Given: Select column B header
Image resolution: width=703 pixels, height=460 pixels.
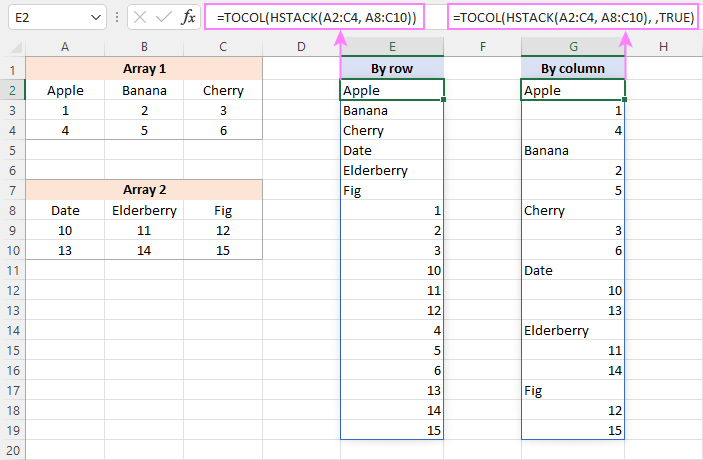Looking at the screenshot, I should click(x=144, y=47).
